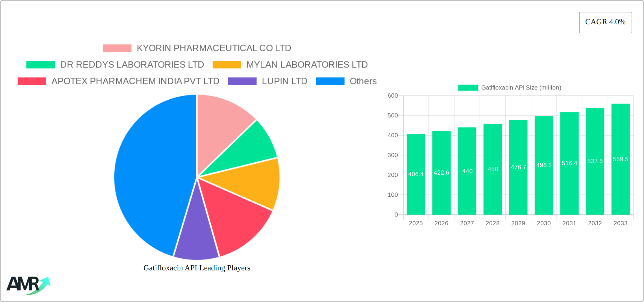Click the CAGR 4.0% box
Viewport: 644px width, 302px height.
point(605,22)
